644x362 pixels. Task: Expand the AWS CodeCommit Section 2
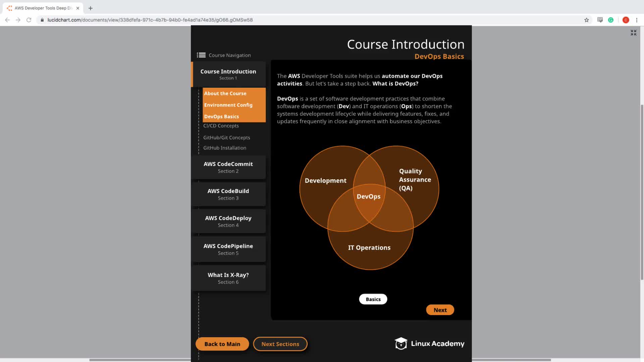228,167
